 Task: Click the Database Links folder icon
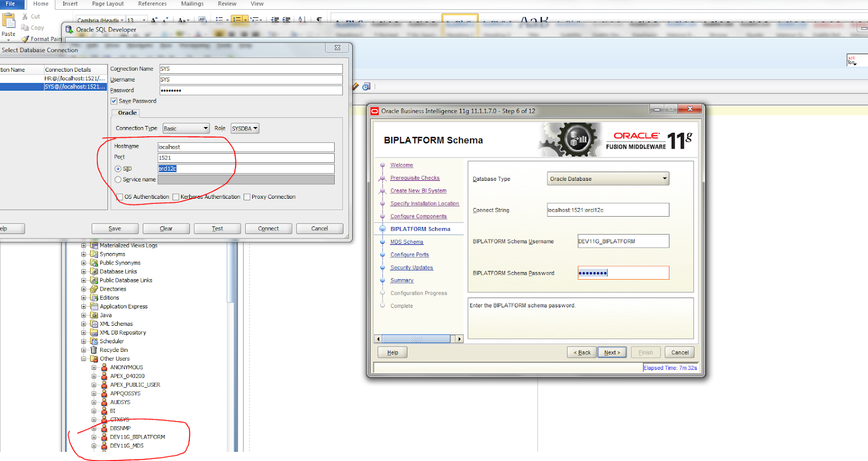point(94,271)
